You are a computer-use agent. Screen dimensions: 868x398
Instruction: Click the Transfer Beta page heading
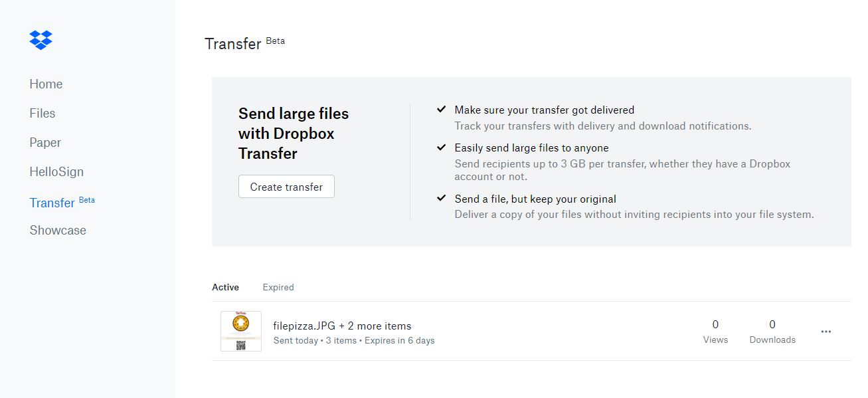pos(244,43)
